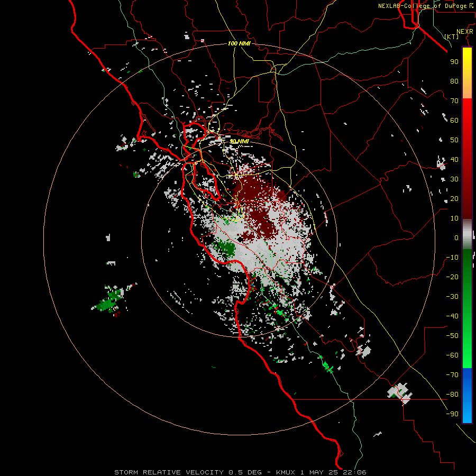
Task: Select the -30 value on velocity scale
Action: pyautogui.click(x=452, y=297)
